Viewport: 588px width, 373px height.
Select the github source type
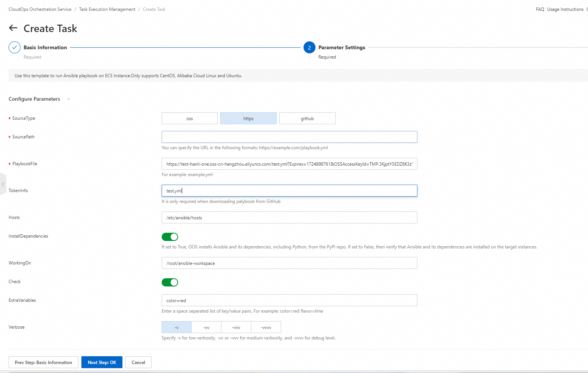[x=307, y=118]
